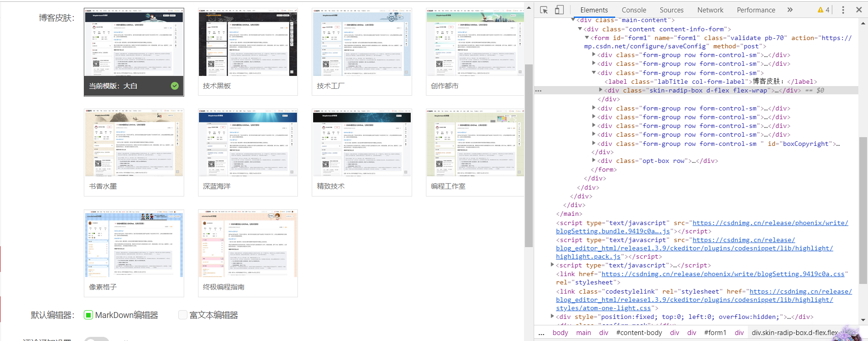Click the 默认编辑器 label text
Viewport: 868px width, 341px height.
coord(52,315)
